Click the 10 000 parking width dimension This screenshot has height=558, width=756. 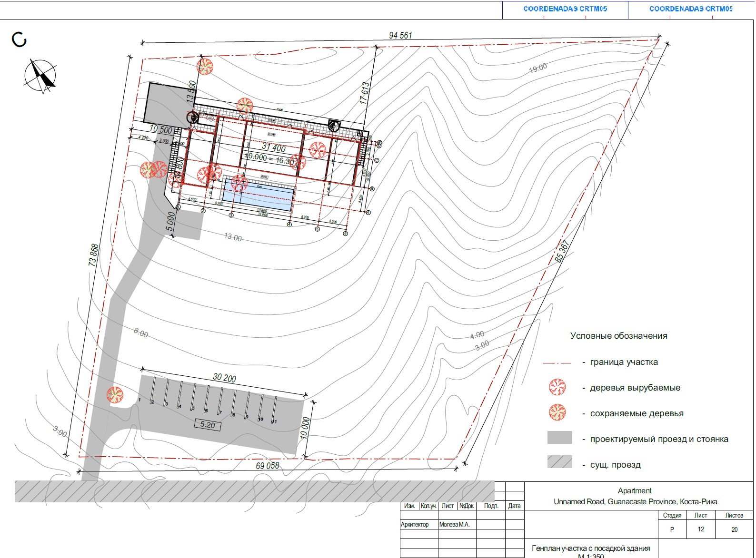pos(306,429)
